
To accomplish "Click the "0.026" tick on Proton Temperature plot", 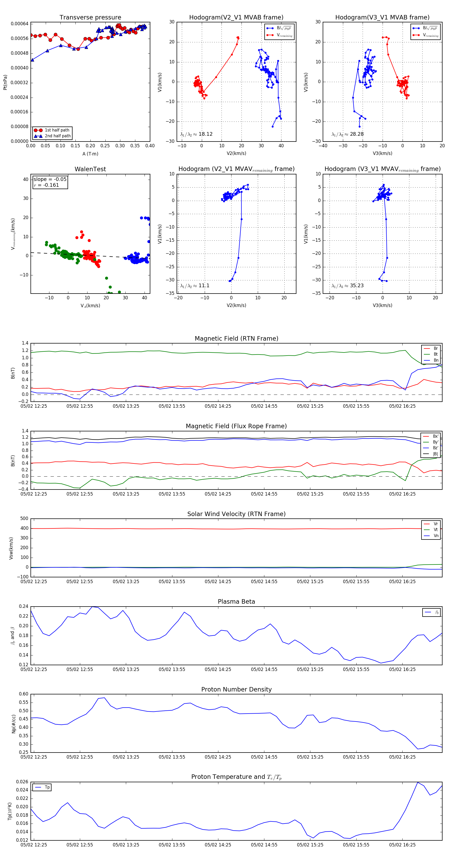I will click(22, 782).
